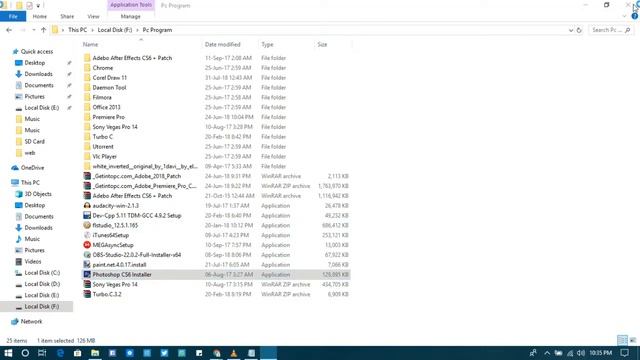Open File Explorer taskbar icon
The image size is (640, 360).
[x=95, y=353]
